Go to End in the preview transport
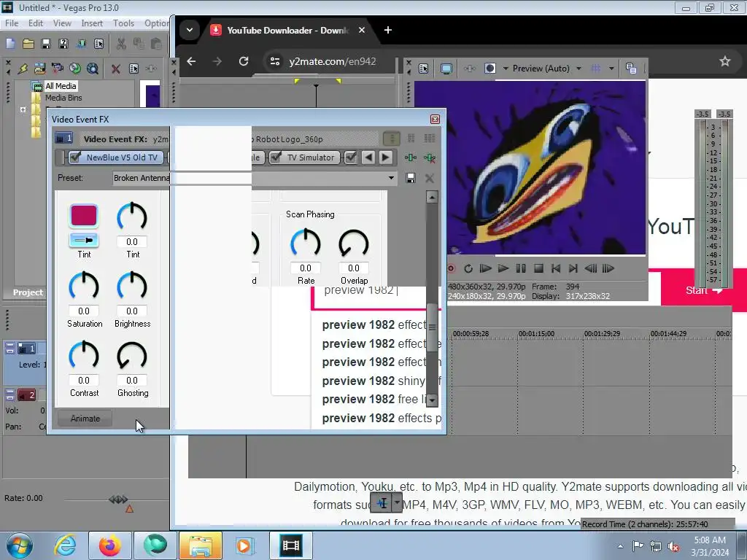Viewport: 747px width, 560px height. point(573,268)
